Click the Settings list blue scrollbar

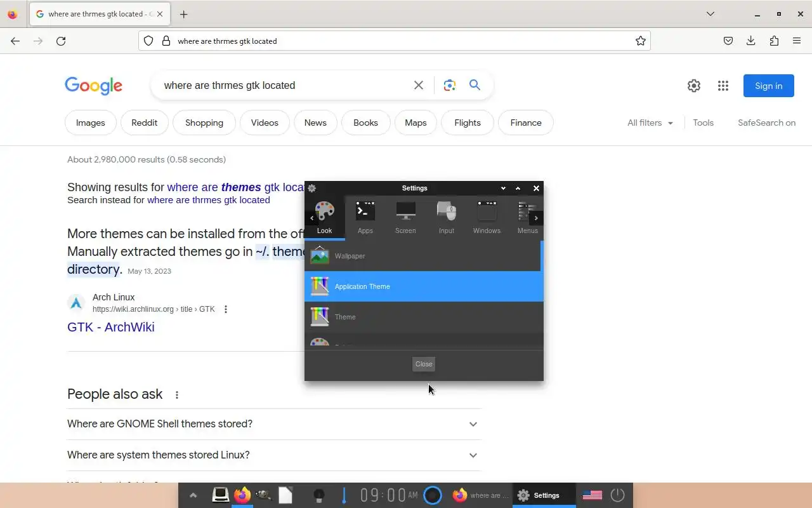pyautogui.click(x=542, y=256)
